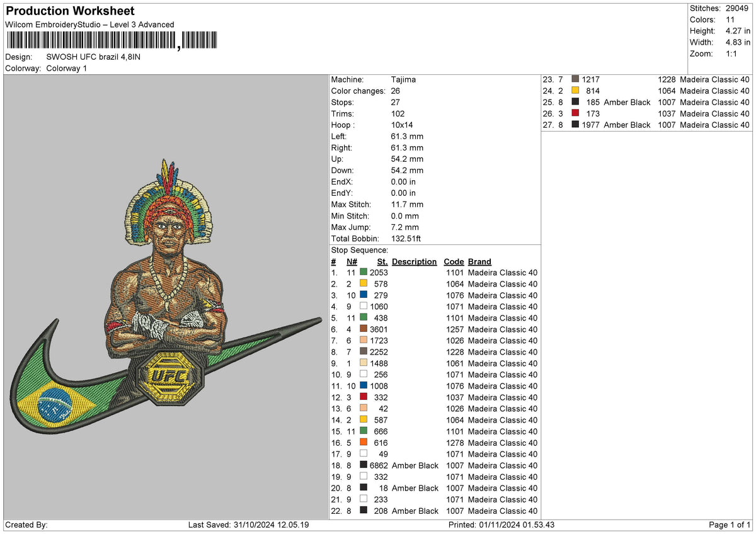Choose the cream swatch in stop row 9

364,363
